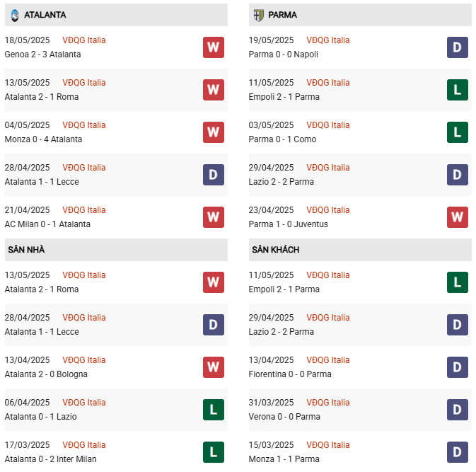
Task: Click the PARMA team header
Action: click(282, 15)
